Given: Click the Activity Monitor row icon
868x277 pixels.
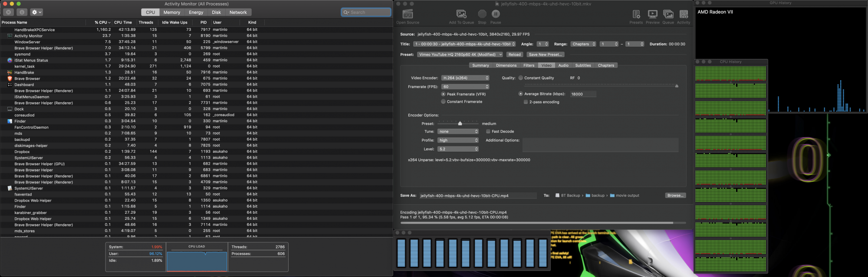Looking at the screenshot, I should click(10, 36).
